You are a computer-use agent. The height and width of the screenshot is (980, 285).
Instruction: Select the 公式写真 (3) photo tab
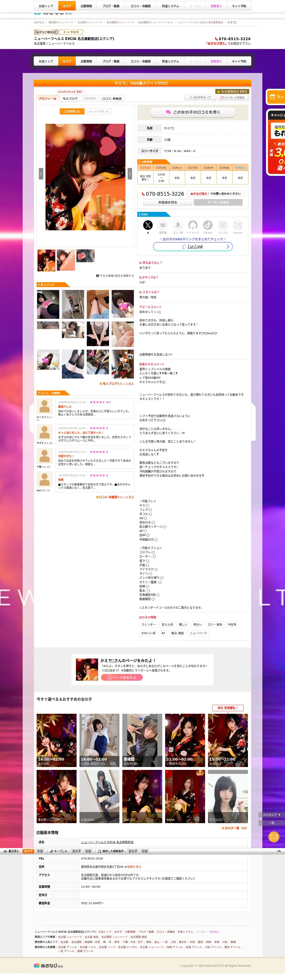point(72,111)
